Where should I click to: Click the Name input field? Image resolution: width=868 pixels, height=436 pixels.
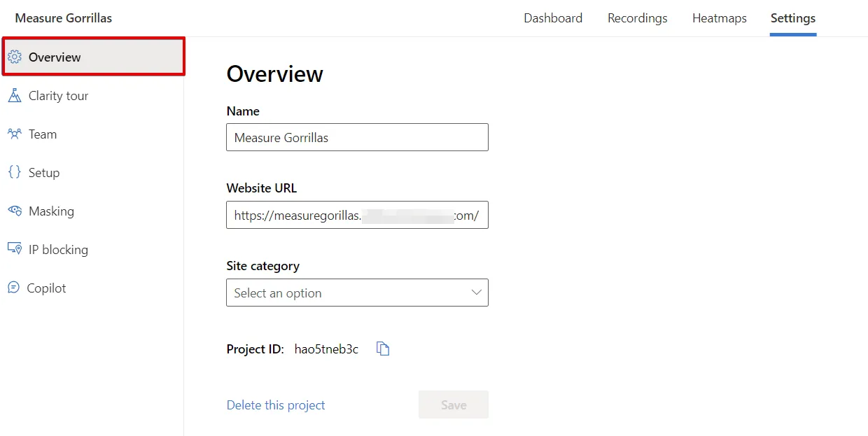pyautogui.click(x=357, y=137)
